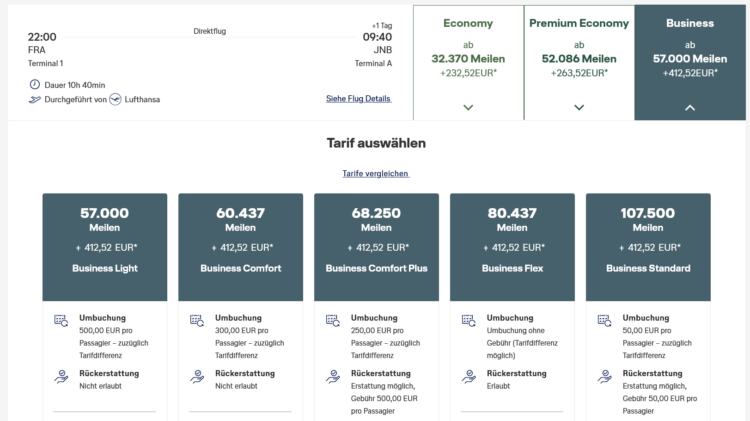Click the Rückerstattung icon in Business Comfort Plus
The image size is (750, 421).
point(333,377)
